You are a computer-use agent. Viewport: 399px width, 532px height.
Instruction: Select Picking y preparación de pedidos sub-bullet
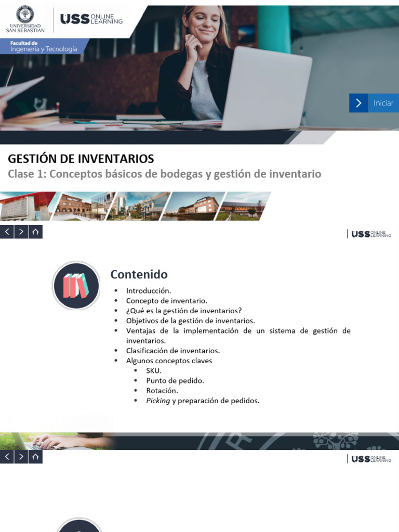[x=203, y=401]
